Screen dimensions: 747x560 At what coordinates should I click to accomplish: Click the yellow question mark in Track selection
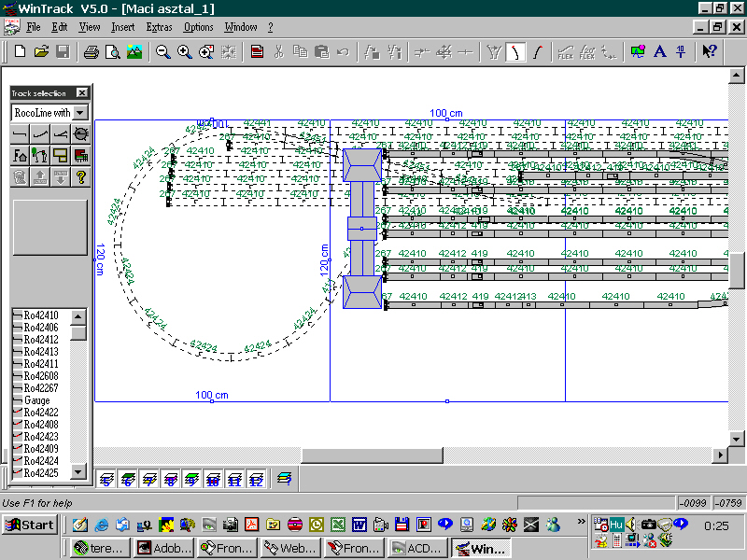[x=81, y=177]
